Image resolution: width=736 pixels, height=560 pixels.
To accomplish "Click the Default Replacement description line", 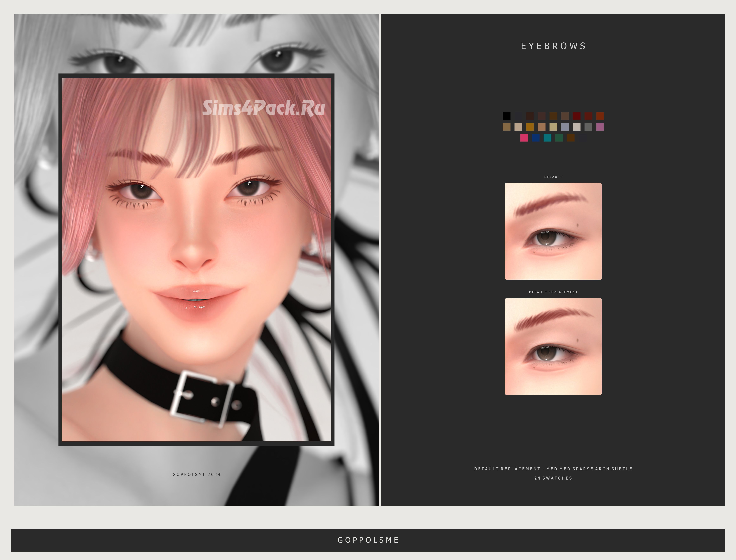I will 553,469.
